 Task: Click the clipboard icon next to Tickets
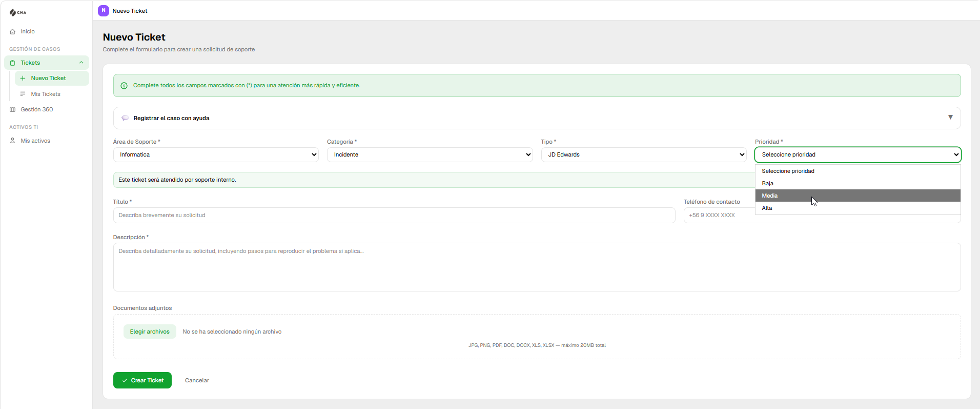[13, 63]
